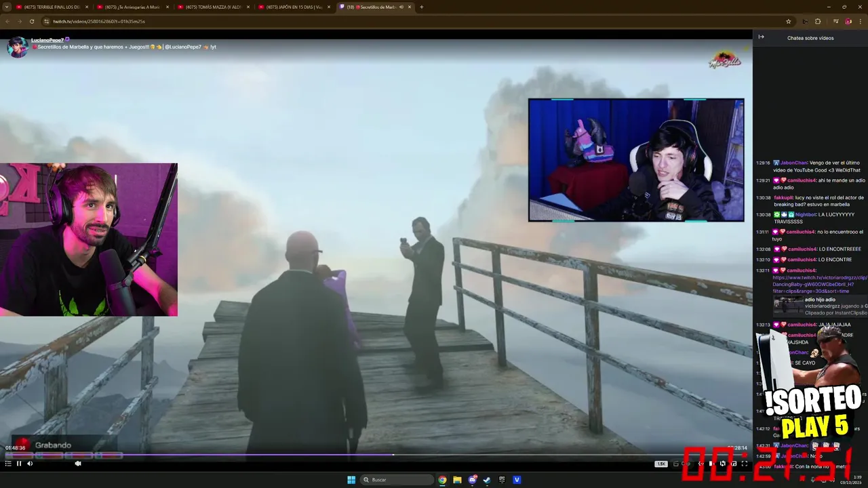Open the Chrome profile avatar

(x=848, y=21)
